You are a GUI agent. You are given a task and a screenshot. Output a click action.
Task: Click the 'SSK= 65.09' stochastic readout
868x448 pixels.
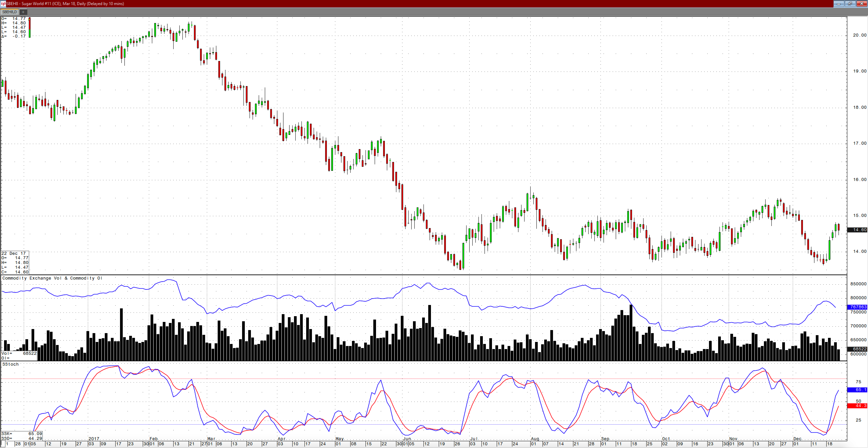coord(22,434)
